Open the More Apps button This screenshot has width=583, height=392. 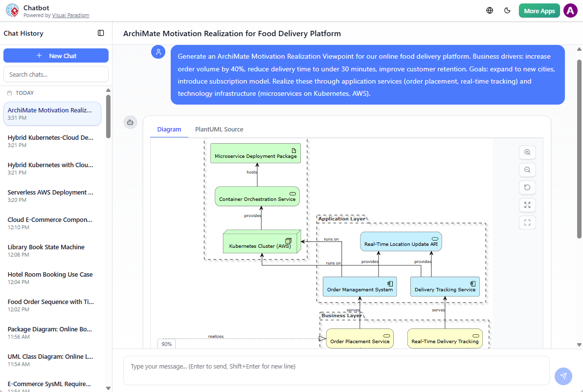pyautogui.click(x=539, y=11)
